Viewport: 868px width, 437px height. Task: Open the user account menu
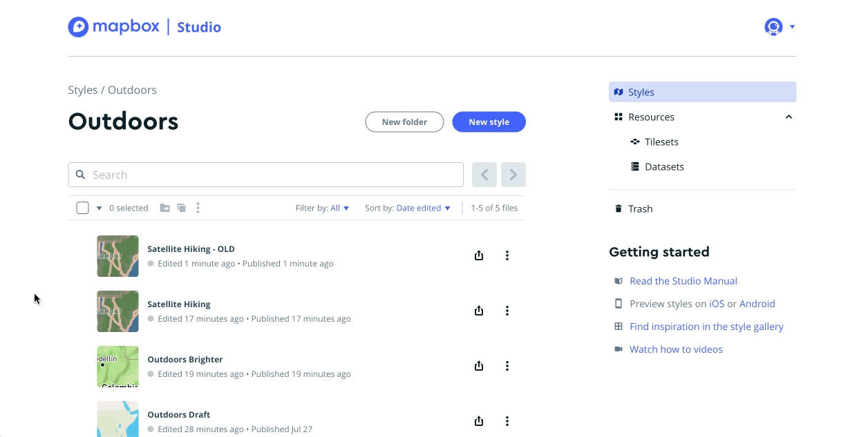(x=780, y=27)
